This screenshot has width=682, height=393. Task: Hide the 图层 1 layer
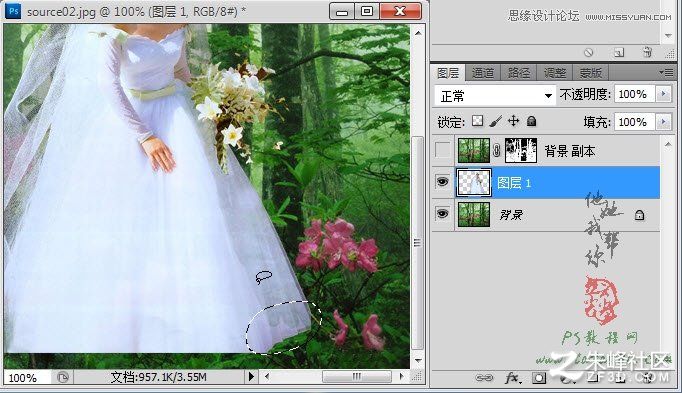pos(442,182)
